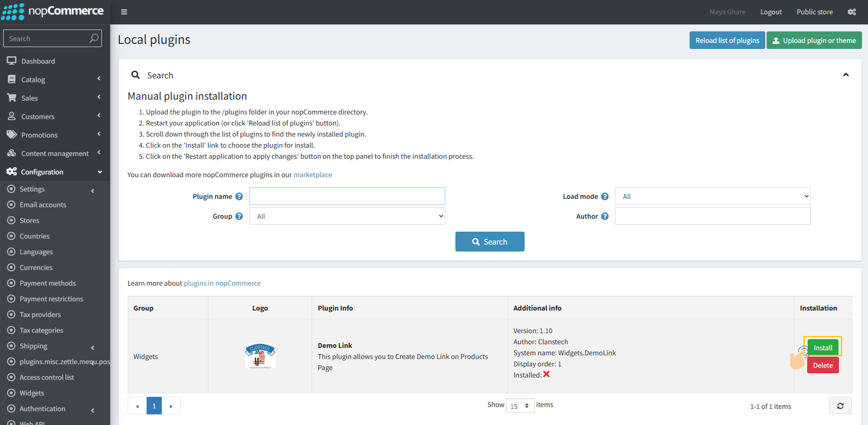Screen dimensions: 868x425
Task: Click the Load mode help icon
Action: pyautogui.click(x=605, y=197)
